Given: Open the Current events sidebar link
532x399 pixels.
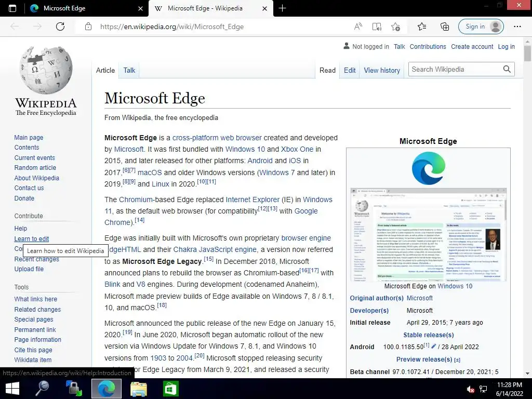Looking at the screenshot, I should [x=35, y=158].
